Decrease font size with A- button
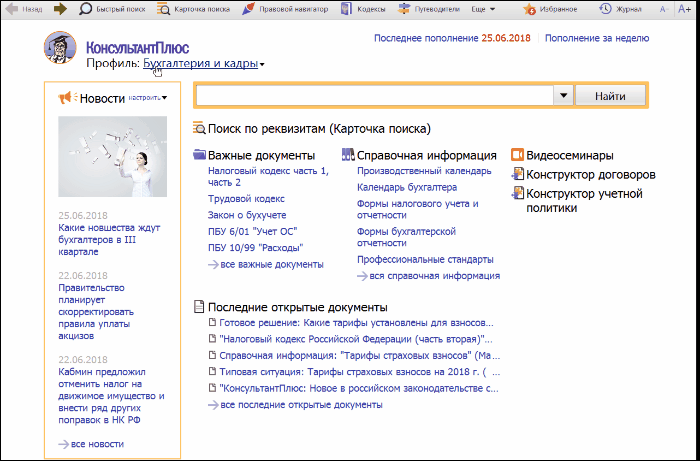700x461 pixels. pos(664,9)
